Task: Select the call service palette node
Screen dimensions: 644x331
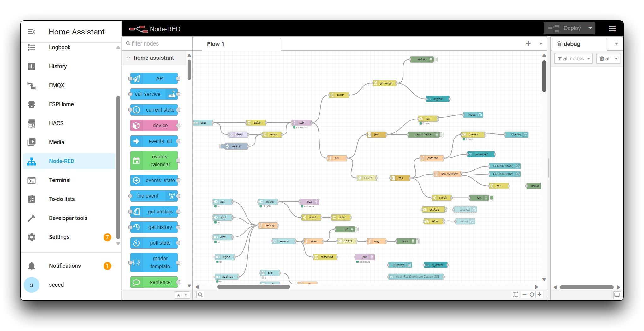Action: [x=154, y=94]
